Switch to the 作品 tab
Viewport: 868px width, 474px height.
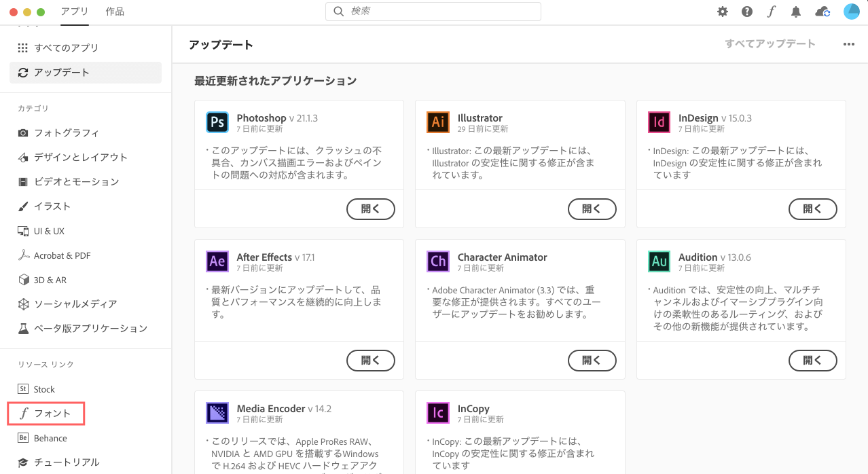[115, 12]
